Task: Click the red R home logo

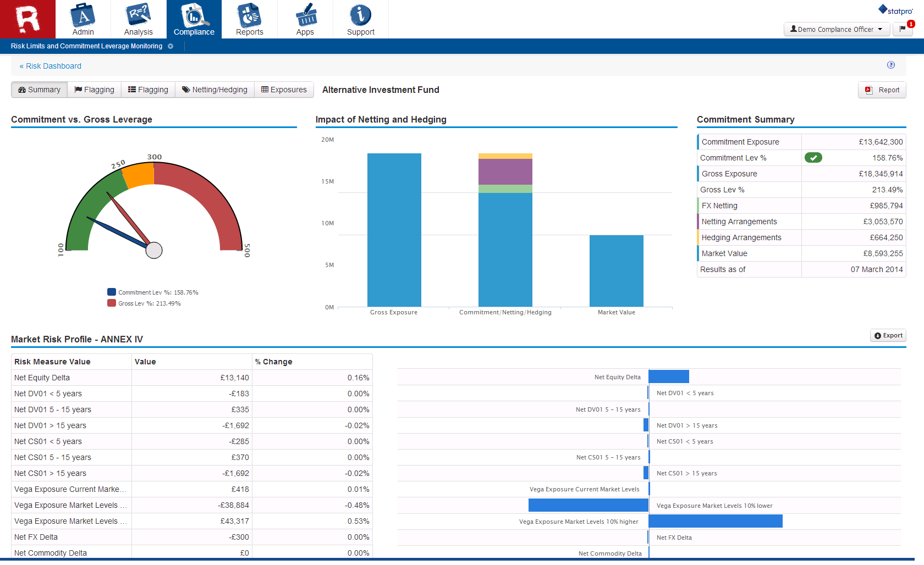Action: tap(28, 19)
